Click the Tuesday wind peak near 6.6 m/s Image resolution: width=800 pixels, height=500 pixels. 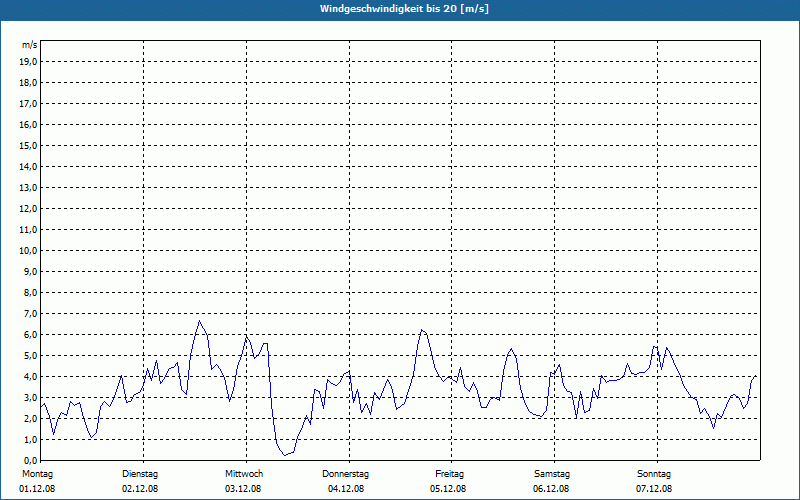click(199, 321)
